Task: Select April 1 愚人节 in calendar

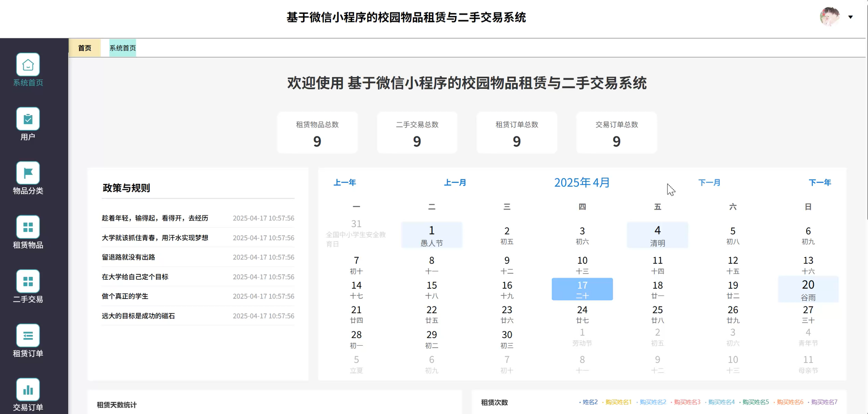Action: (432, 235)
